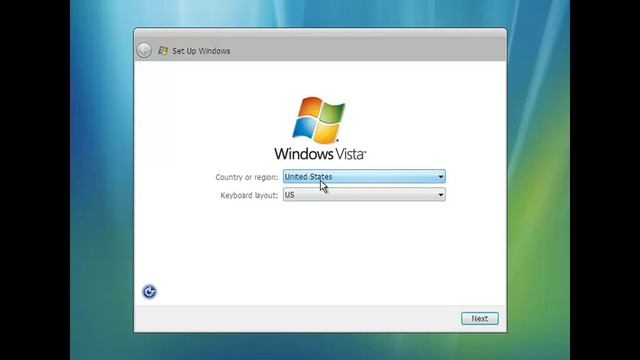This screenshot has height=360, width=640.
Task: Open the Country or region dropdown
Action: click(364, 176)
